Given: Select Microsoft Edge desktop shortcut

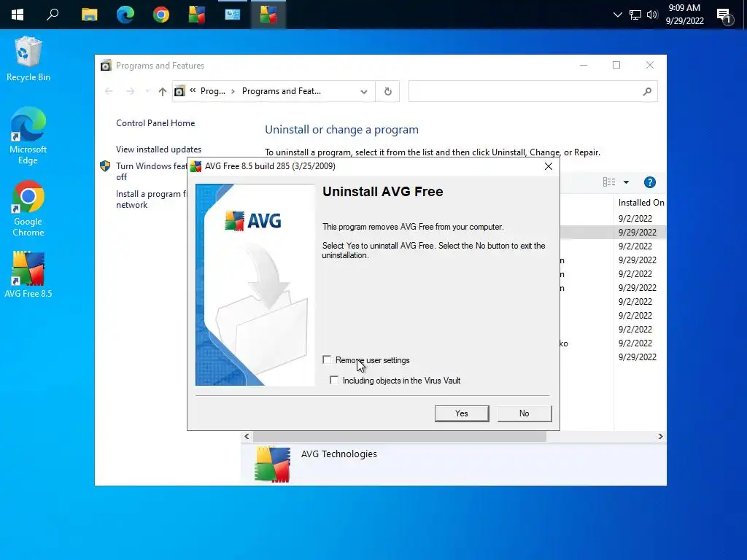Looking at the screenshot, I should tap(28, 136).
